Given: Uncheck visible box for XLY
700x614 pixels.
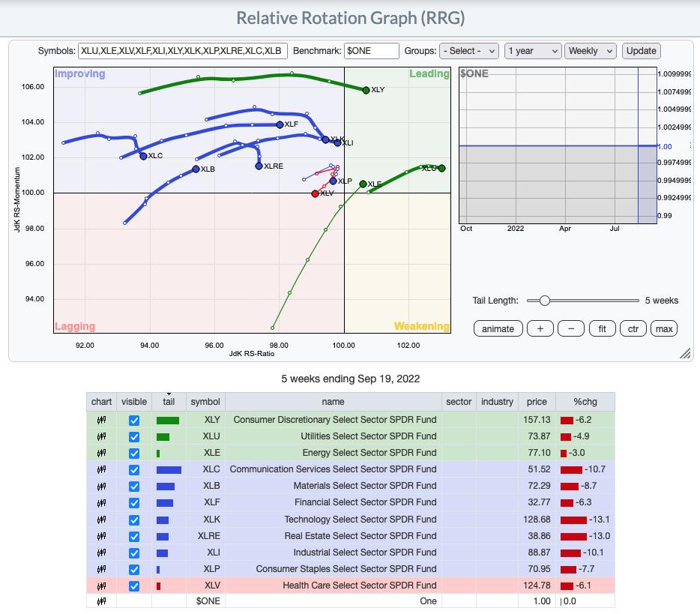Looking at the screenshot, I should pos(134,421).
